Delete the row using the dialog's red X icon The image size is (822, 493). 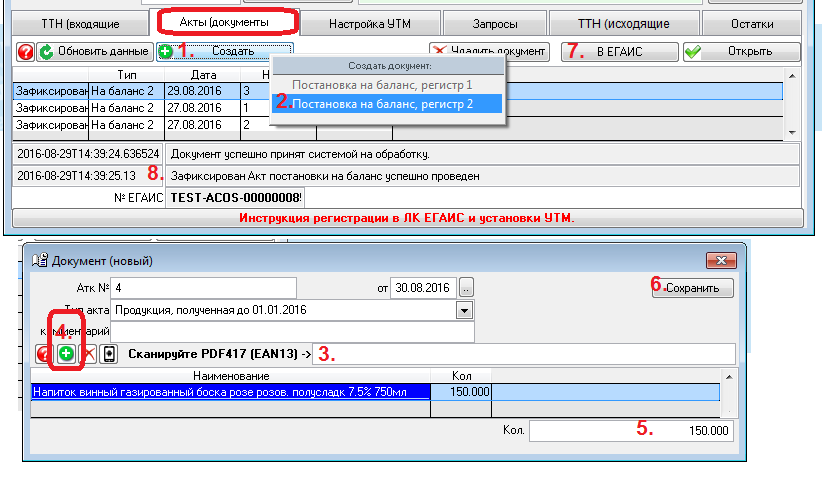[x=87, y=354]
